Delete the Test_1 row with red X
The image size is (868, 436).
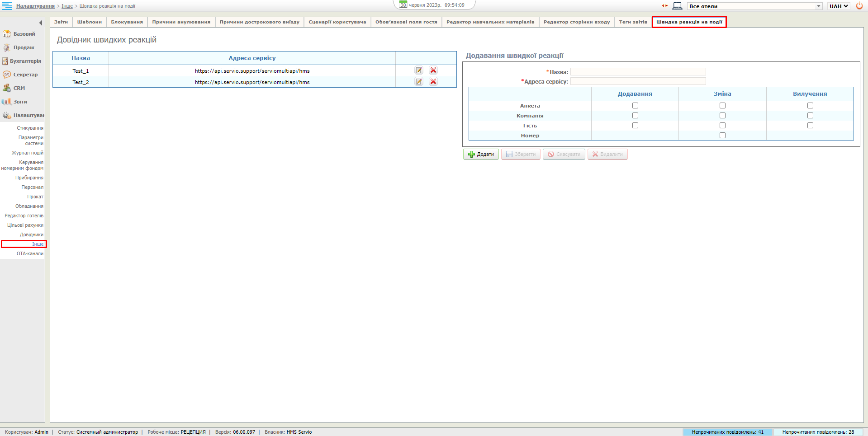pyautogui.click(x=433, y=70)
